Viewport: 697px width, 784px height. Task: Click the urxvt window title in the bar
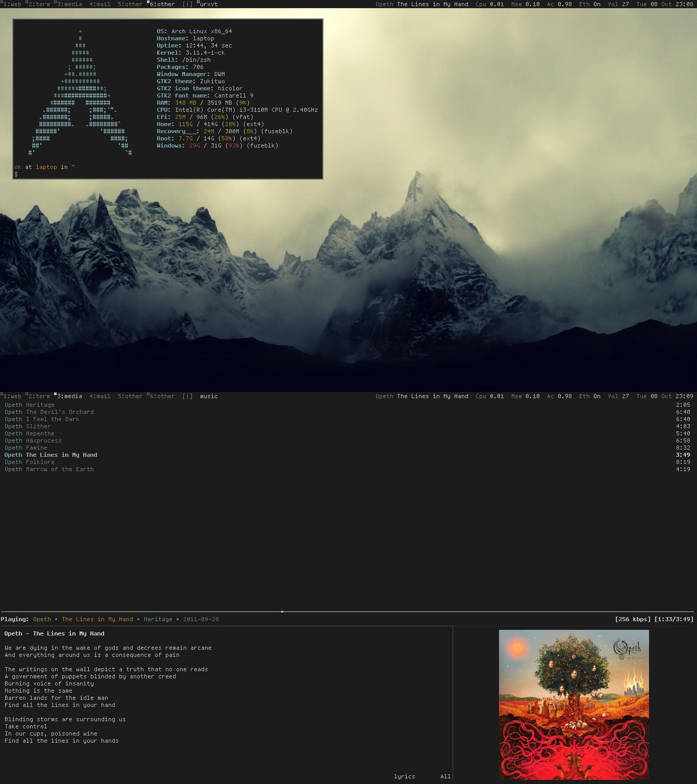tap(209, 4)
